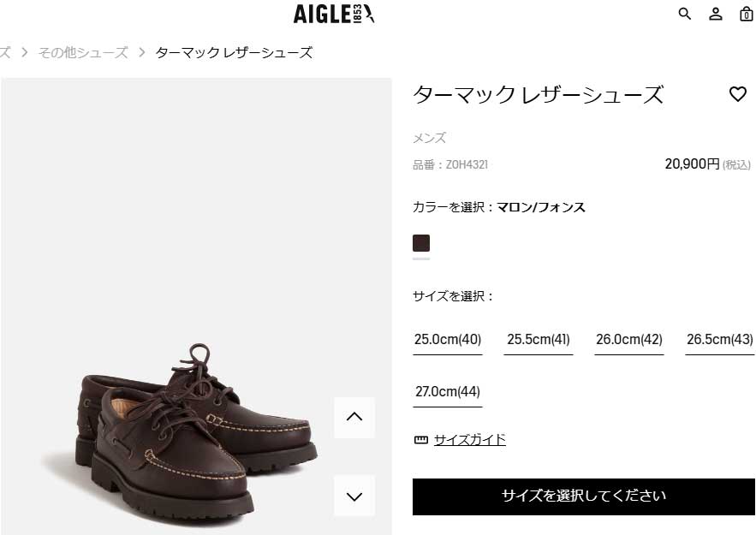Choose size 27.0cm(44)
The width and height of the screenshot is (756, 535).
(448, 392)
